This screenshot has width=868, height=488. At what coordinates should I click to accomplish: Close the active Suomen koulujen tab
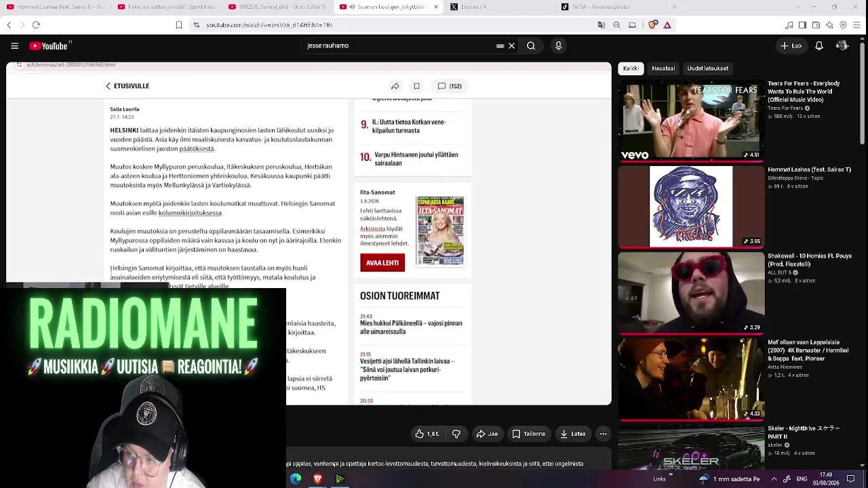pos(436,7)
